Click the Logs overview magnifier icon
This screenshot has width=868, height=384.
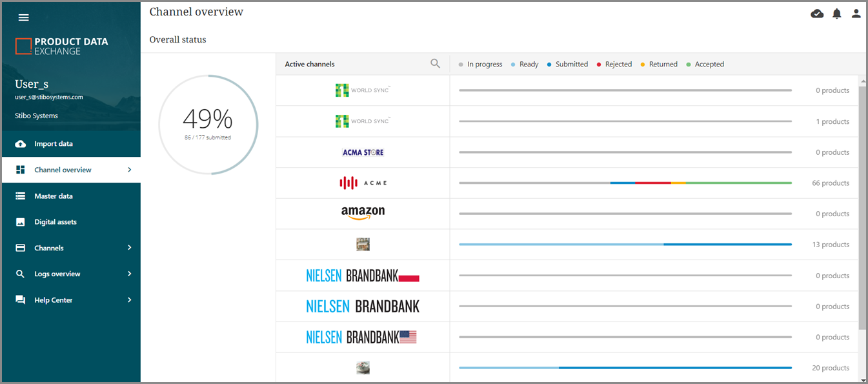(21, 274)
